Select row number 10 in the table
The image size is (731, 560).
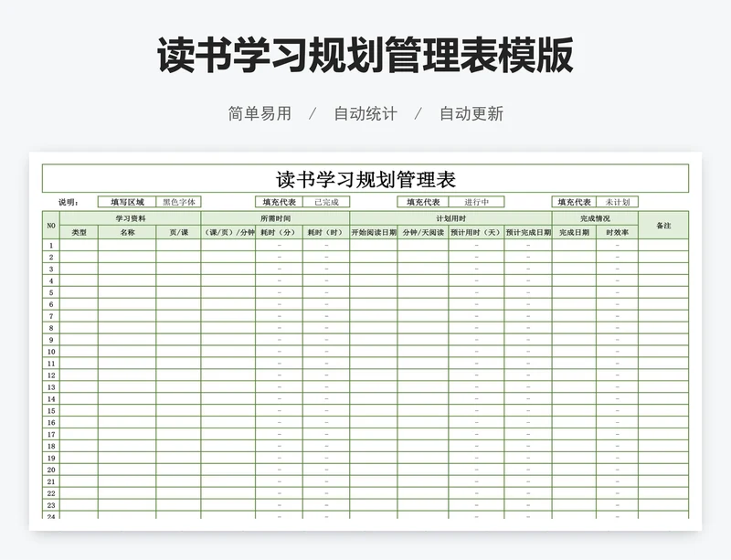pos(51,352)
